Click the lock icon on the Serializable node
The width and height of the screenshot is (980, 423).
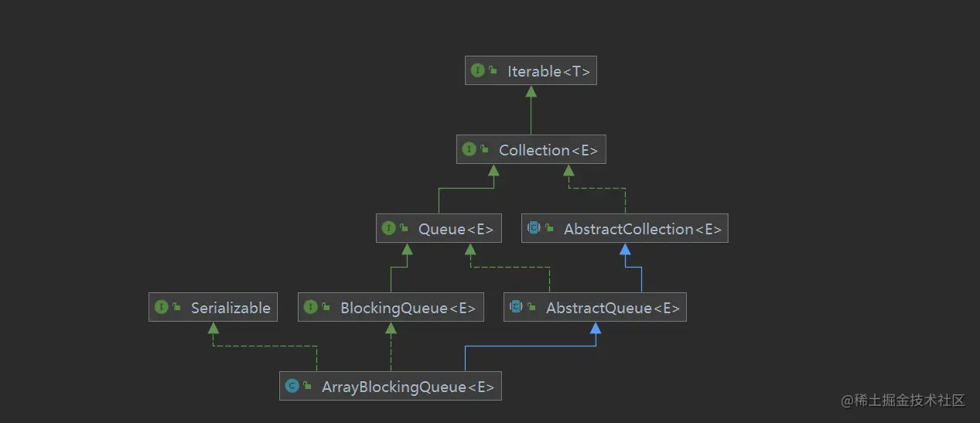coord(176,308)
